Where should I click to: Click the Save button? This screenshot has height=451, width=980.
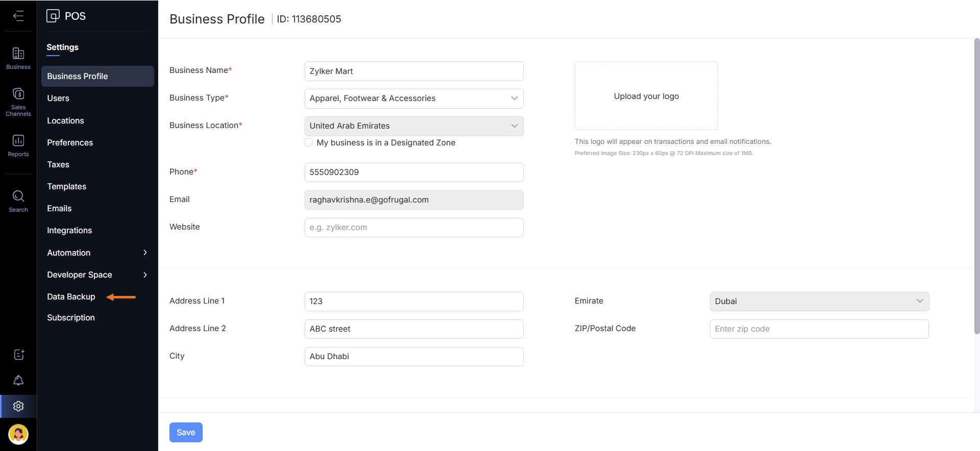click(186, 433)
